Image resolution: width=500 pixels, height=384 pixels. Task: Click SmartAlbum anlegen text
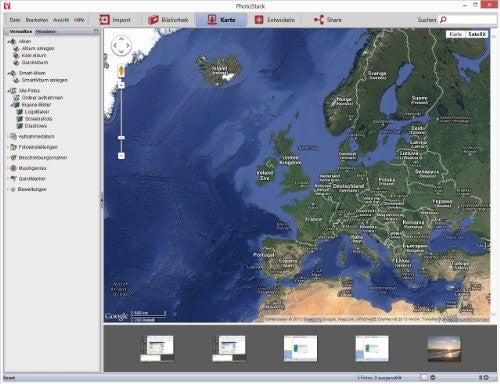pyautogui.click(x=45, y=80)
